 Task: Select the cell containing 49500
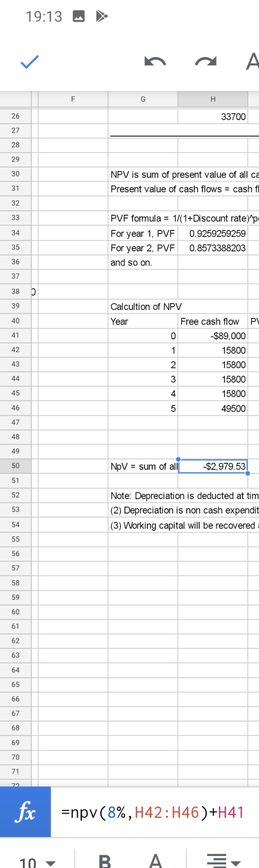213,409
